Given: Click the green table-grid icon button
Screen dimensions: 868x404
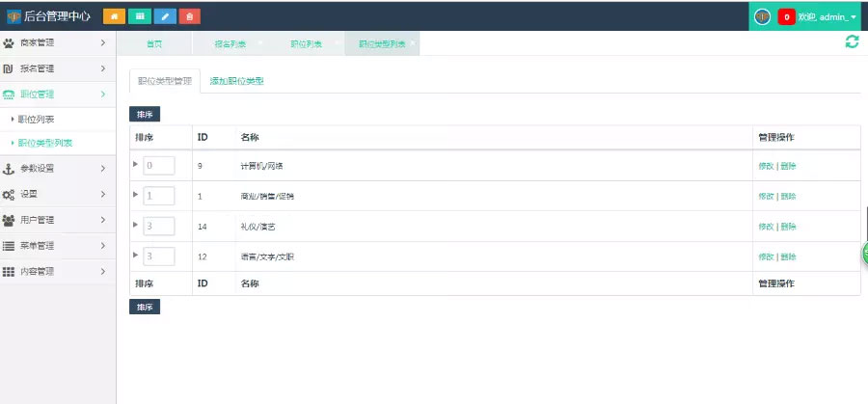Looking at the screenshot, I should coord(140,16).
